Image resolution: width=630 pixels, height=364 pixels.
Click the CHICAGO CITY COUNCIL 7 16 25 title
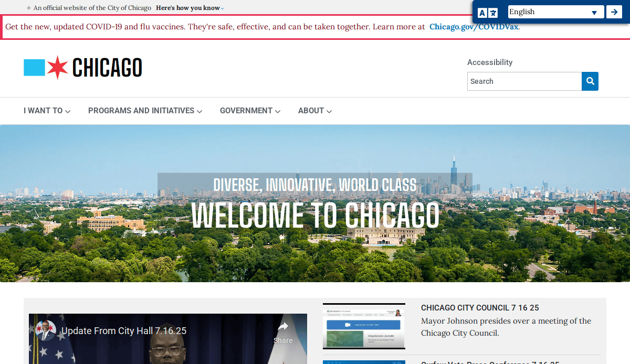(480, 308)
